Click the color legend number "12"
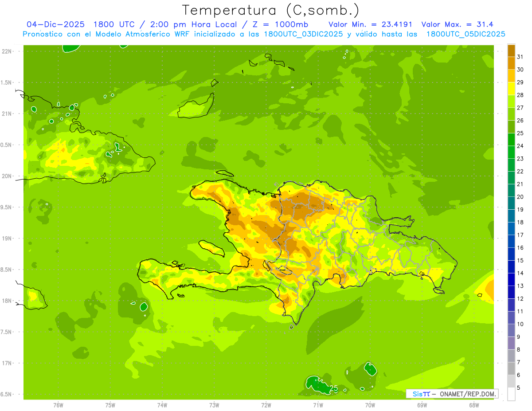The image size is (532, 411). click(520, 299)
